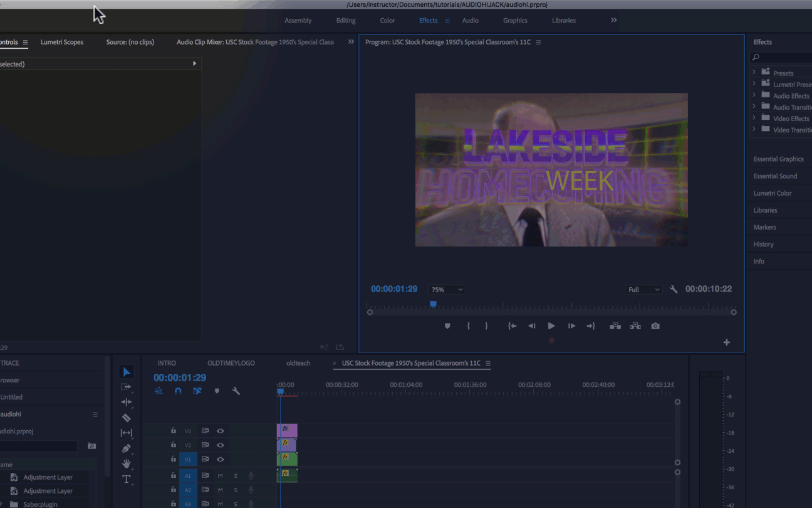Expand the Audio Effects folder

754,95
